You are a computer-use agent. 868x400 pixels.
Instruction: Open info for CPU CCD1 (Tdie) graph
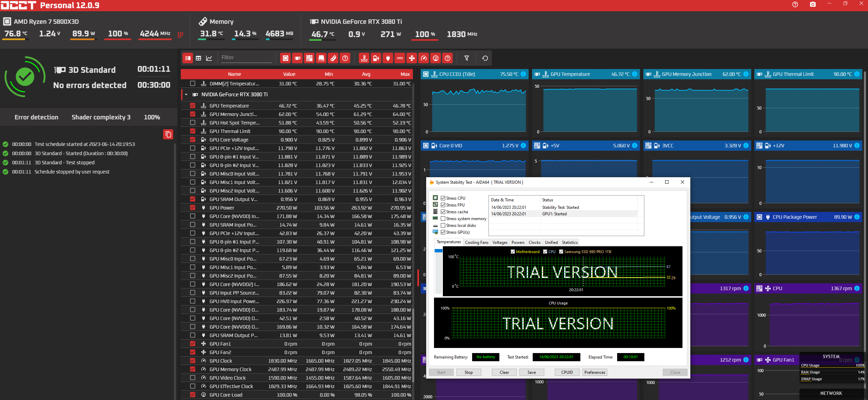(x=524, y=74)
